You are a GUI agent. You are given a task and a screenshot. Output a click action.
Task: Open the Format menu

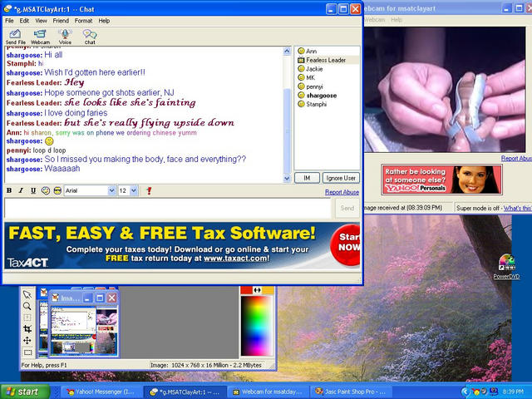83,21
